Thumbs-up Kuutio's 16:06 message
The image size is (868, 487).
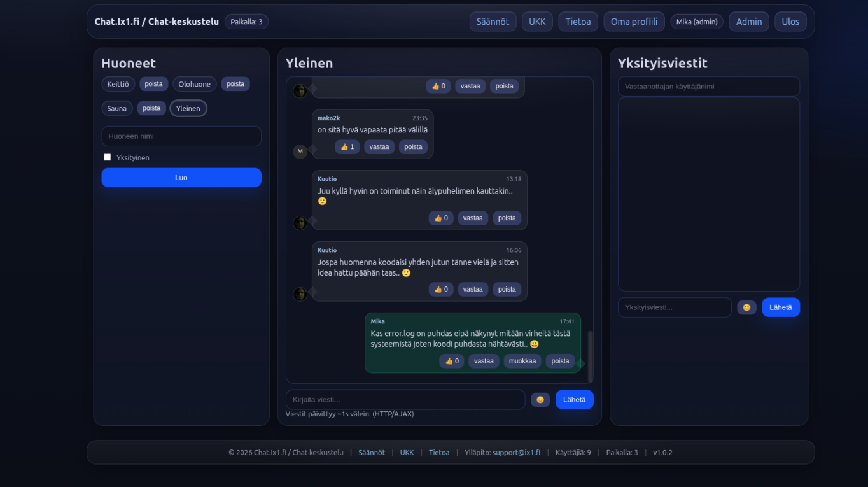click(x=441, y=289)
